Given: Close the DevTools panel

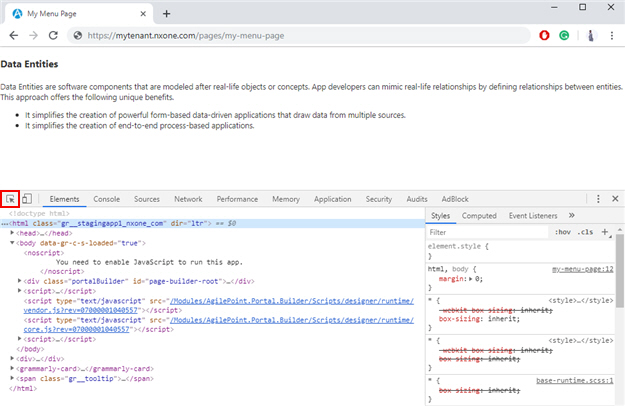Looking at the screenshot, I should click(x=615, y=199).
